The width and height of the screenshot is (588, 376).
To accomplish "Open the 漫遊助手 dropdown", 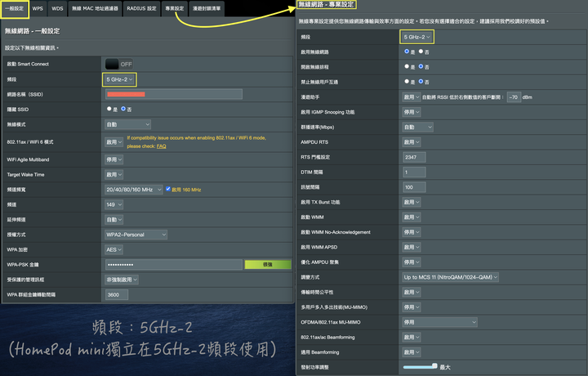I will 412,97.
